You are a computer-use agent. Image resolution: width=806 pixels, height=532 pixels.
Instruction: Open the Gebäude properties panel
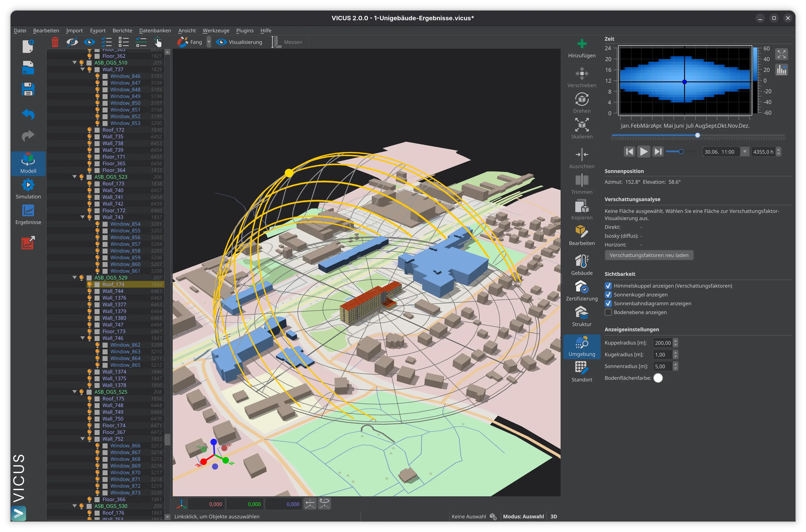(582, 265)
